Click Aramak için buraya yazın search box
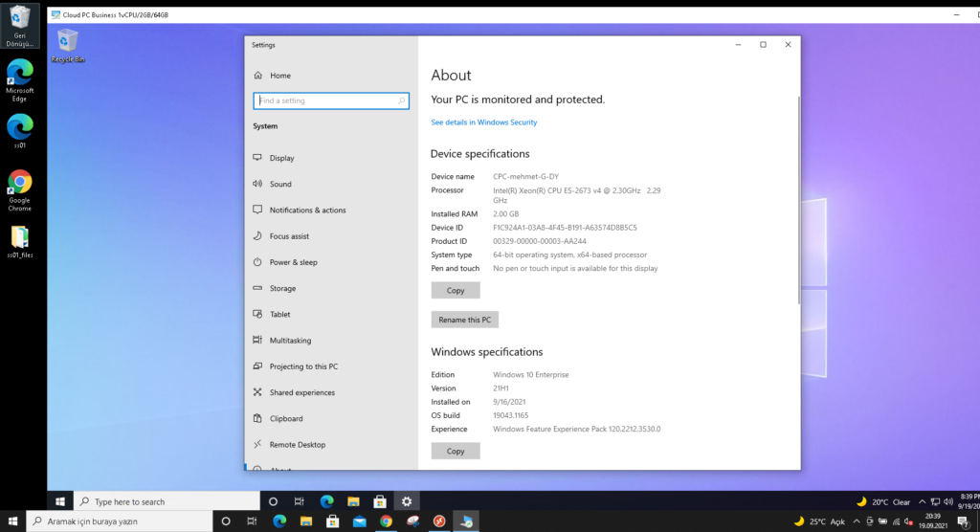The width and height of the screenshot is (980, 532). coord(120,521)
